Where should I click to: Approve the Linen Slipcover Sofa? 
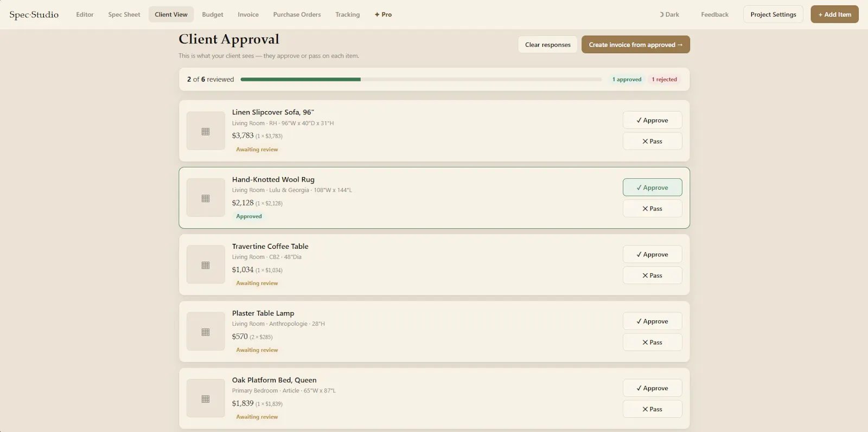pyautogui.click(x=652, y=120)
